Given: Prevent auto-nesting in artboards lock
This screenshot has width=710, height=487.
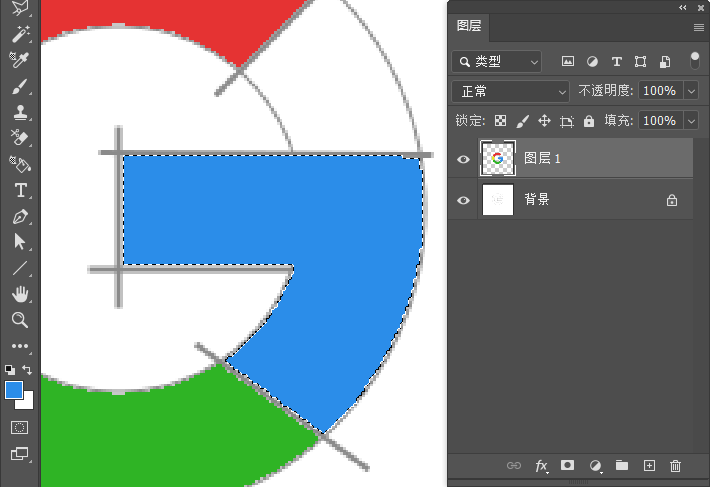Looking at the screenshot, I should (566, 121).
